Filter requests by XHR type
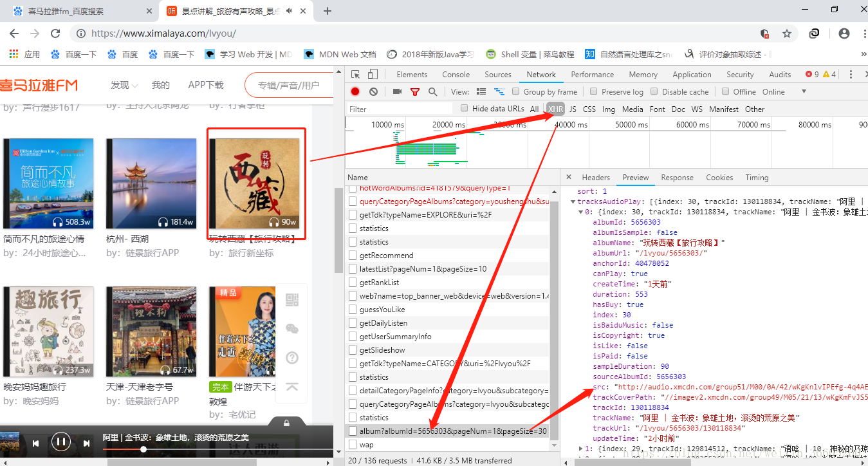The height and width of the screenshot is (466, 868). [556, 109]
